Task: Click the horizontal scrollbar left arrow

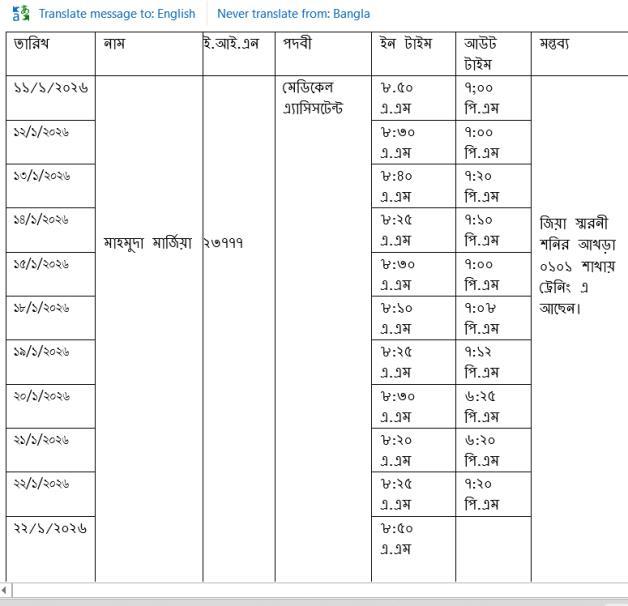Action: pyautogui.click(x=6, y=591)
